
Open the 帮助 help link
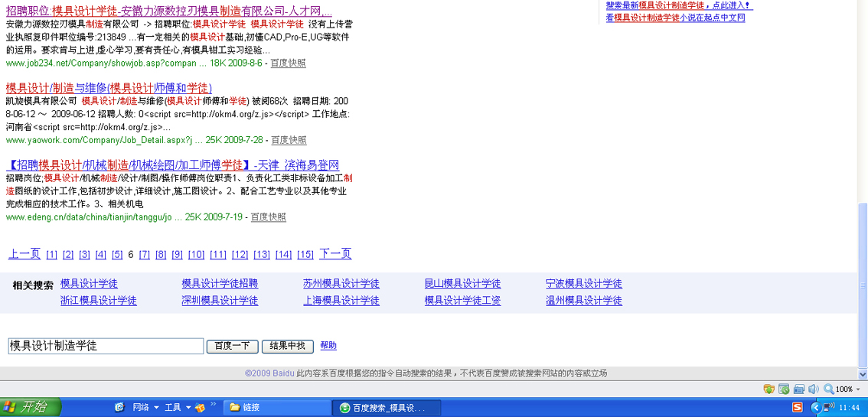pos(328,346)
